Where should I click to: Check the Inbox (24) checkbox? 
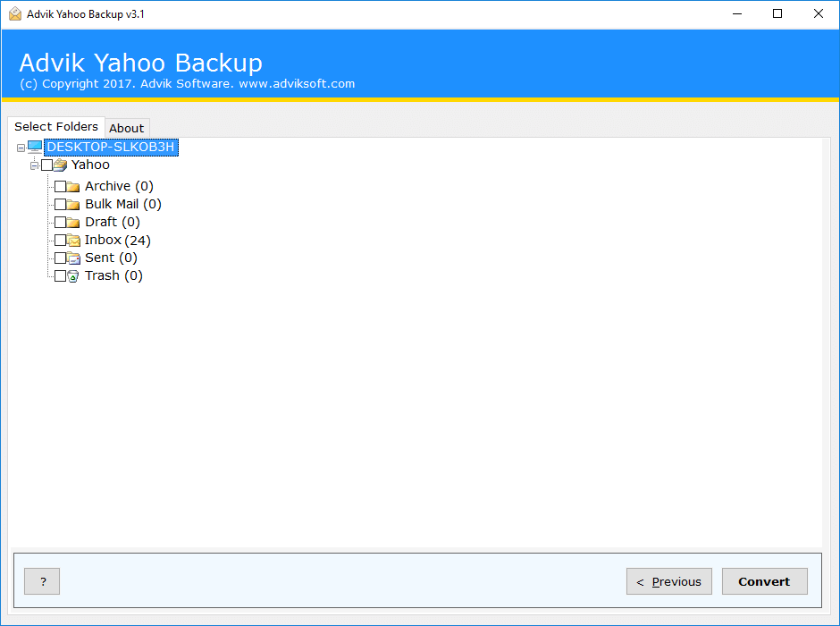61,240
